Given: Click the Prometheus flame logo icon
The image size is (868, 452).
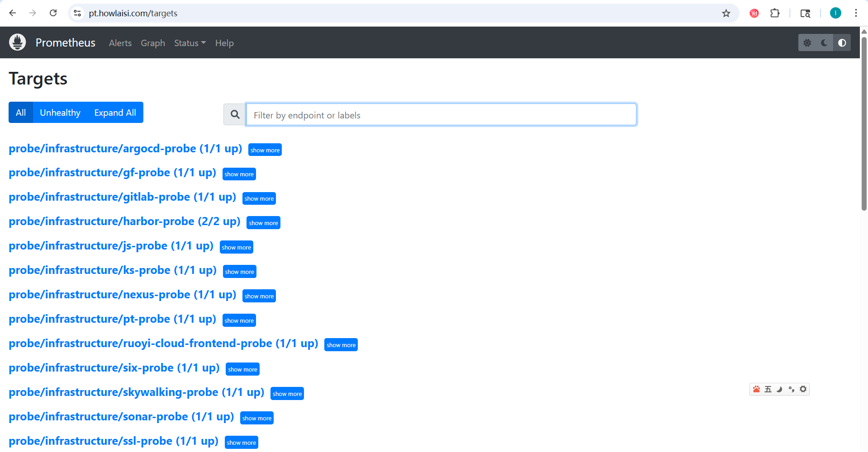Looking at the screenshot, I should 18,42.
